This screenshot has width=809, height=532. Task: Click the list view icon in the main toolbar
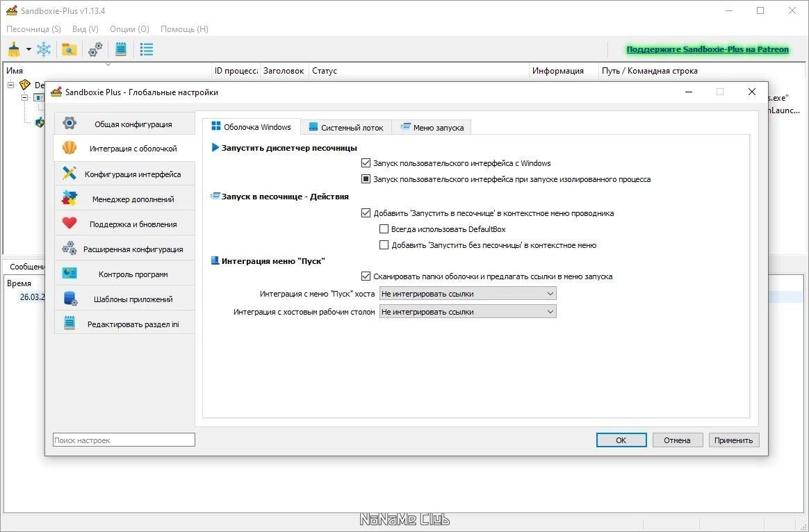[x=147, y=49]
